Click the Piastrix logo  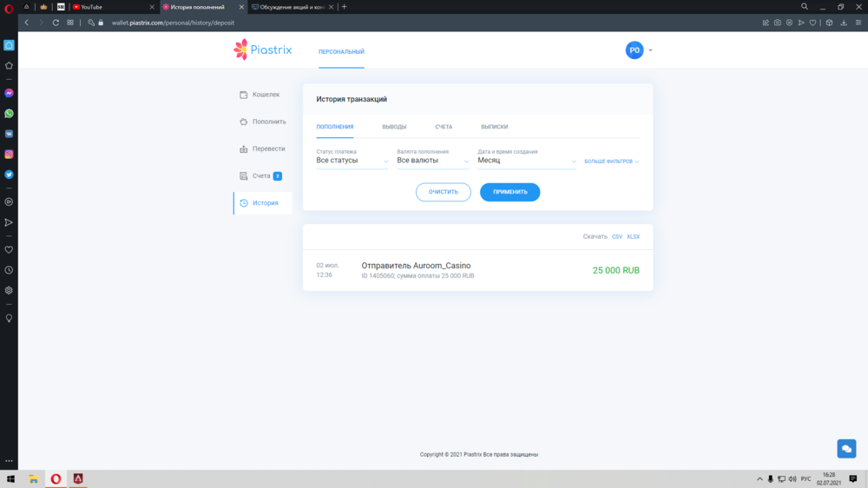pyautogui.click(x=263, y=50)
